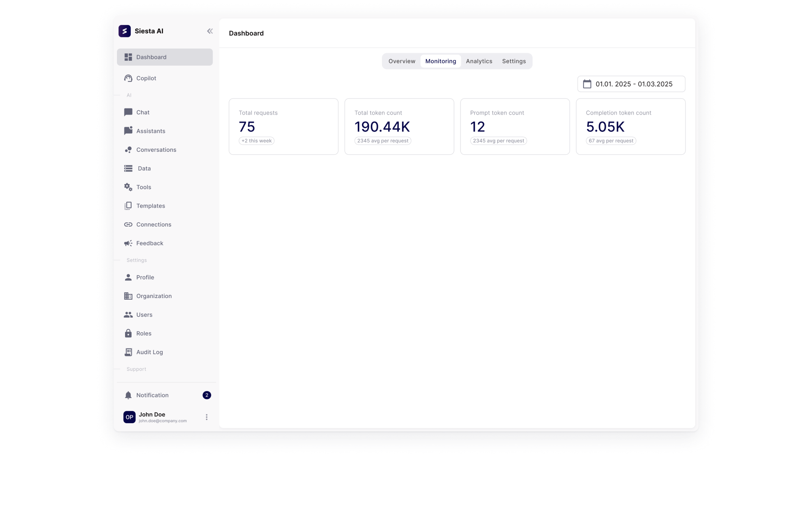Click the Siesta AI logo icon

tap(124, 31)
